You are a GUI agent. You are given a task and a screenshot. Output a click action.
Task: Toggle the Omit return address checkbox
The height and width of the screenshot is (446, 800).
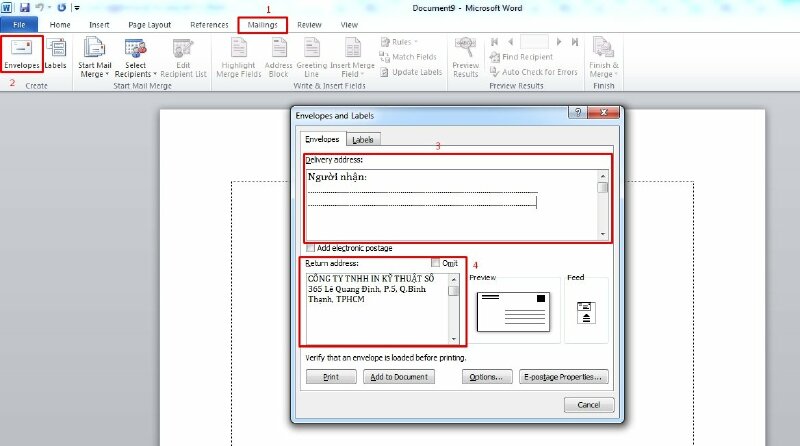(x=435, y=263)
